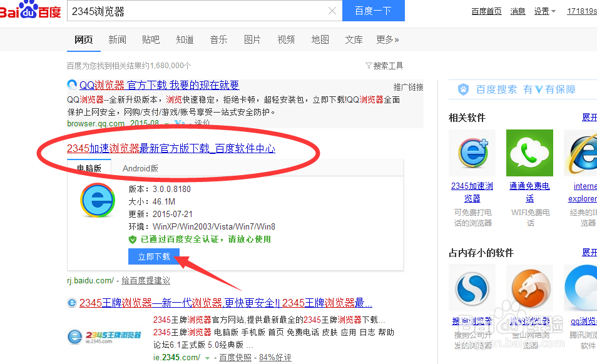Click search tools funnel icon
Viewport: 597px width, 364px height.
coord(369,66)
